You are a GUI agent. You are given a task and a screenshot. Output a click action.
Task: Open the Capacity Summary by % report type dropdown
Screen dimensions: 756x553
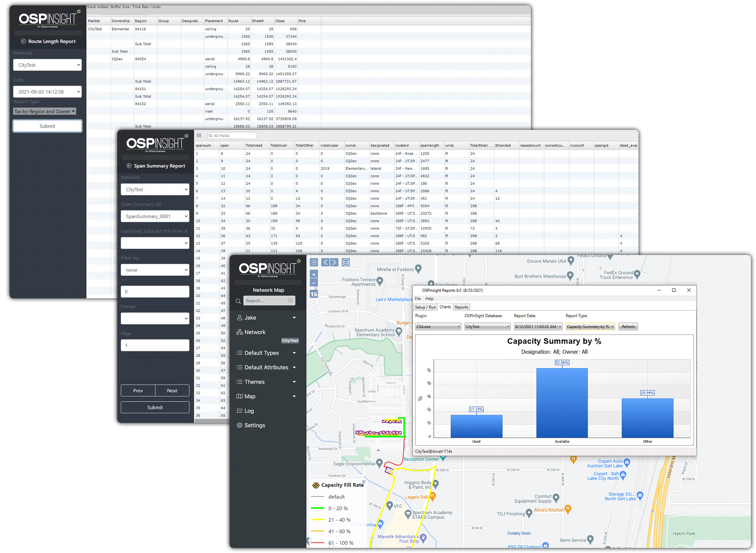click(x=590, y=327)
